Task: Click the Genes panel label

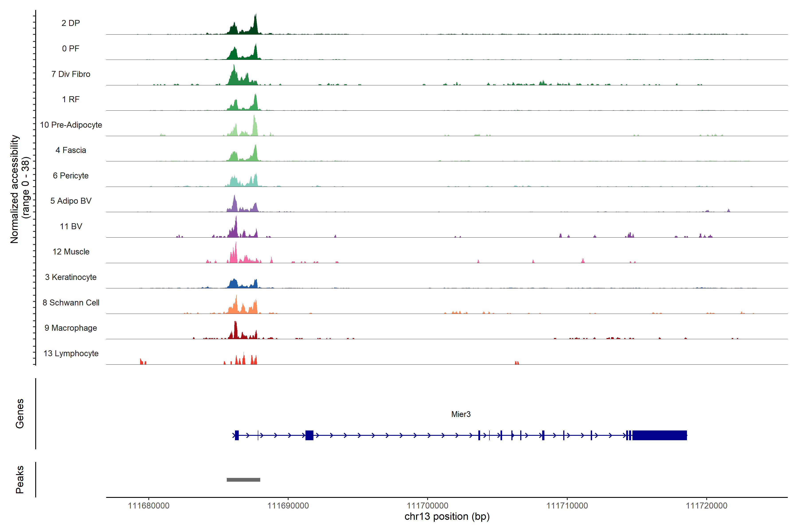Action: point(20,414)
